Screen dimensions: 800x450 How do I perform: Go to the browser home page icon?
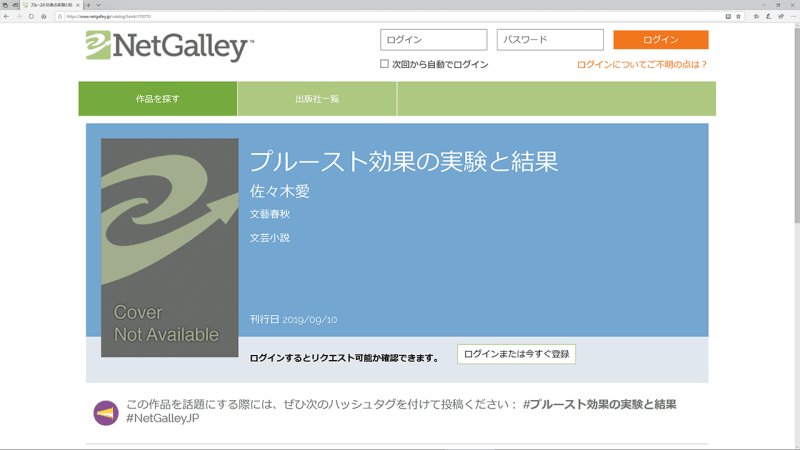pos(44,16)
